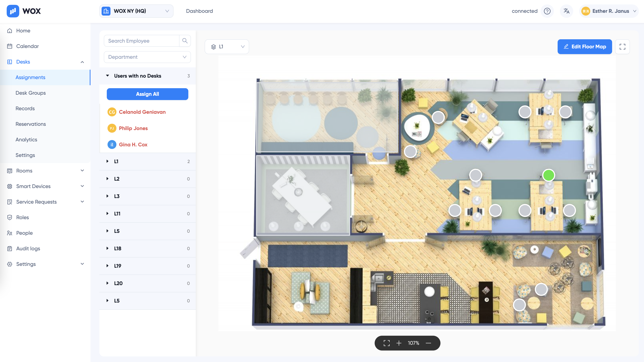The image size is (644, 362).
Task: Open WOX NY (HQ) location dropdown
Action: [136, 11]
